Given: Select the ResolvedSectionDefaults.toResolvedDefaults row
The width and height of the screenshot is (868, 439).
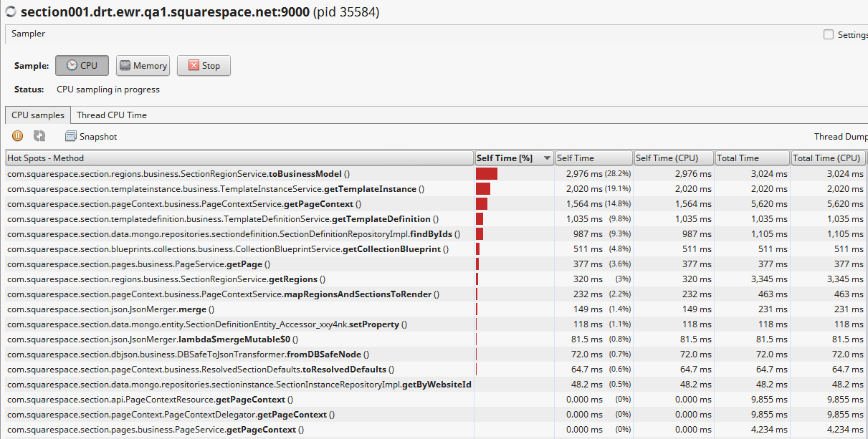Looking at the screenshot, I should point(436,369).
